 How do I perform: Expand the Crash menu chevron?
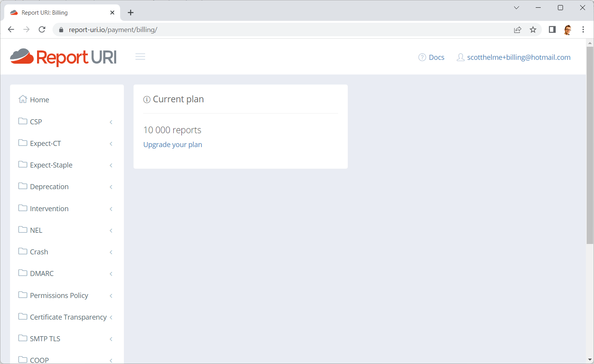click(111, 252)
